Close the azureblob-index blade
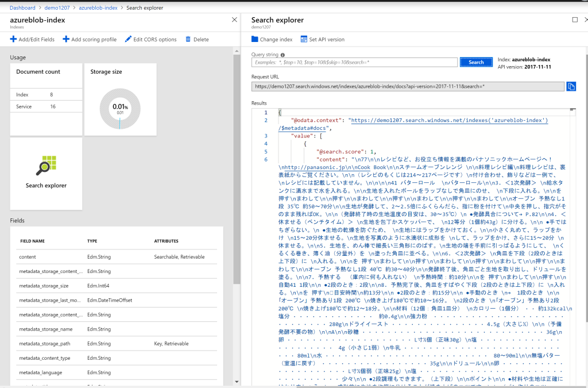Viewport: 588px width, 388px height. click(234, 20)
